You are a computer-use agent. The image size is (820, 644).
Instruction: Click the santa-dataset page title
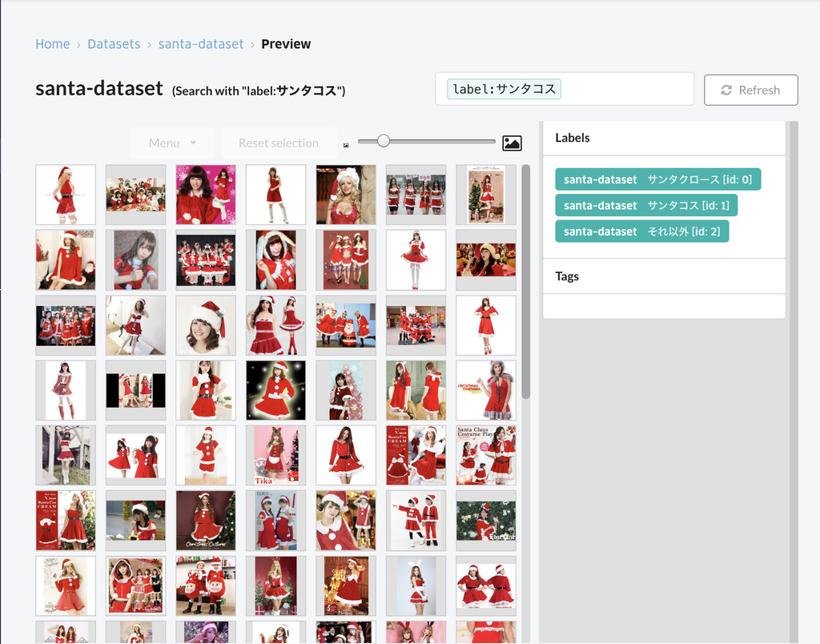[x=99, y=88]
